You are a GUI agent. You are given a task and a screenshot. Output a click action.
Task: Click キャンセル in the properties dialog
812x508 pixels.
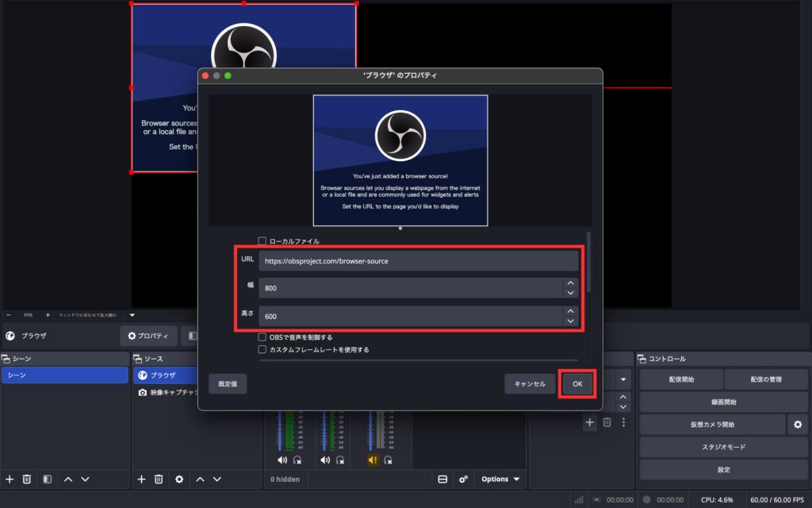coord(530,383)
